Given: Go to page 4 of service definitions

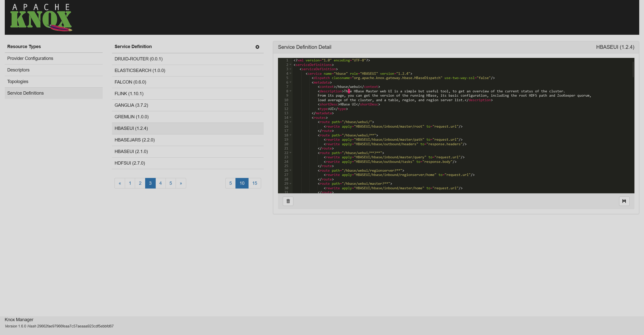Looking at the screenshot, I should [x=160, y=183].
